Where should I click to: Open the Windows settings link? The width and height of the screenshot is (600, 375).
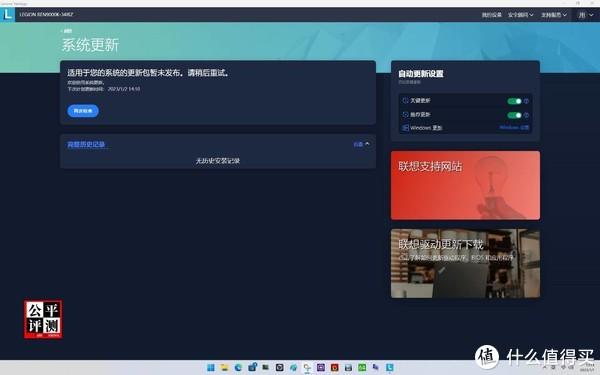(x=514, y=127)
